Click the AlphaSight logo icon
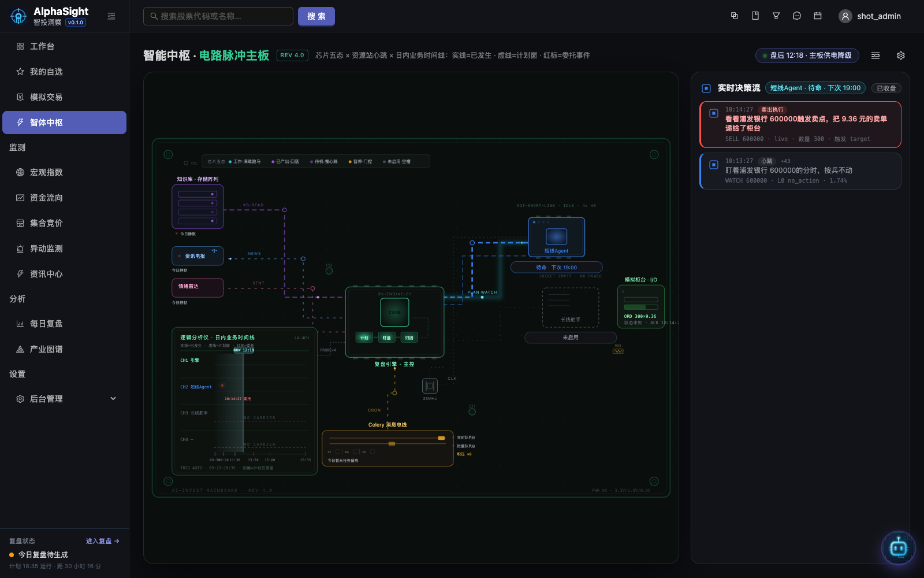Screen dimensions: 924x578 point(18,16)
